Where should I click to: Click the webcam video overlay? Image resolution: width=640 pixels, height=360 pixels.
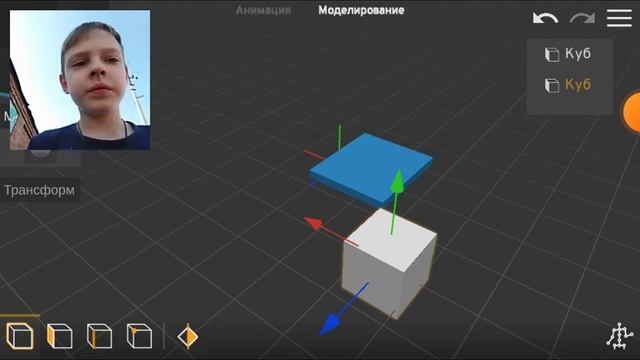click(80, 80)
